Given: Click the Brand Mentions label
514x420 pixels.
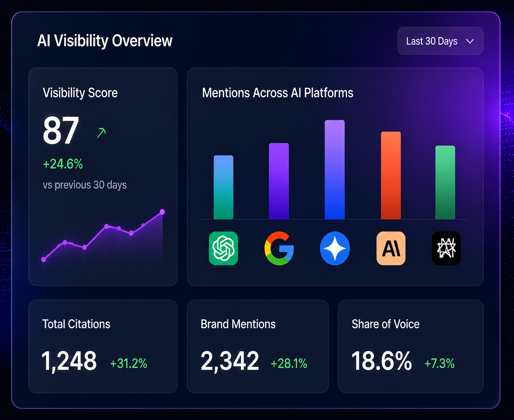Looking at the screenshot, I should [238, 324].
